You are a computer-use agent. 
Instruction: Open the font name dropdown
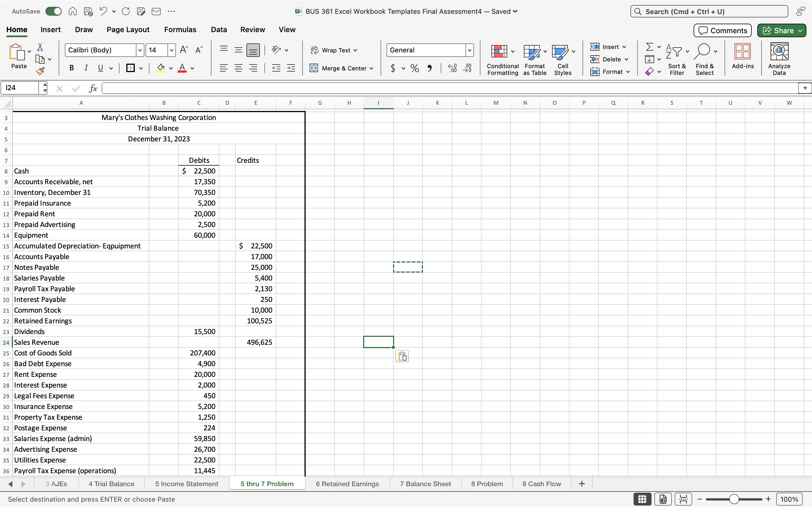(140, 50)
